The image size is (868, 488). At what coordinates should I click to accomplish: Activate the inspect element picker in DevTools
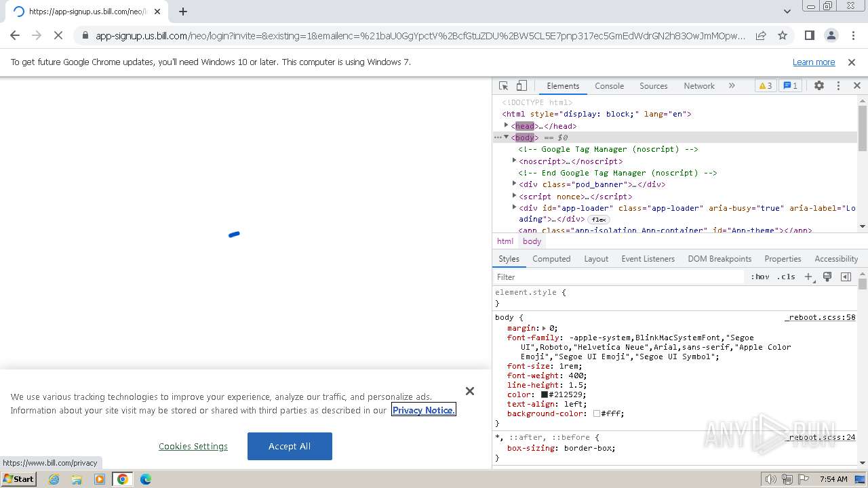tap(503, 86)
